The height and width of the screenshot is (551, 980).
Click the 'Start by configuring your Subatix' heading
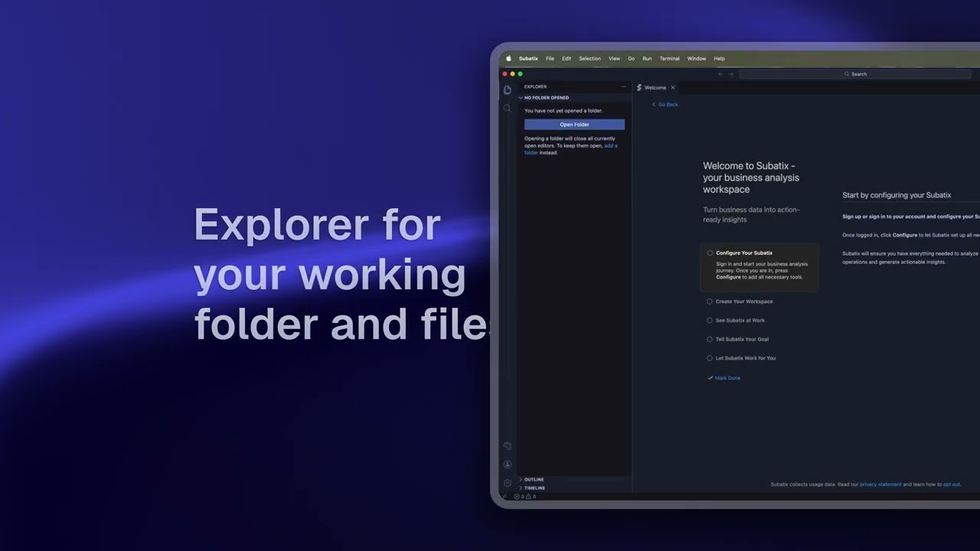(x=897, y=195)
